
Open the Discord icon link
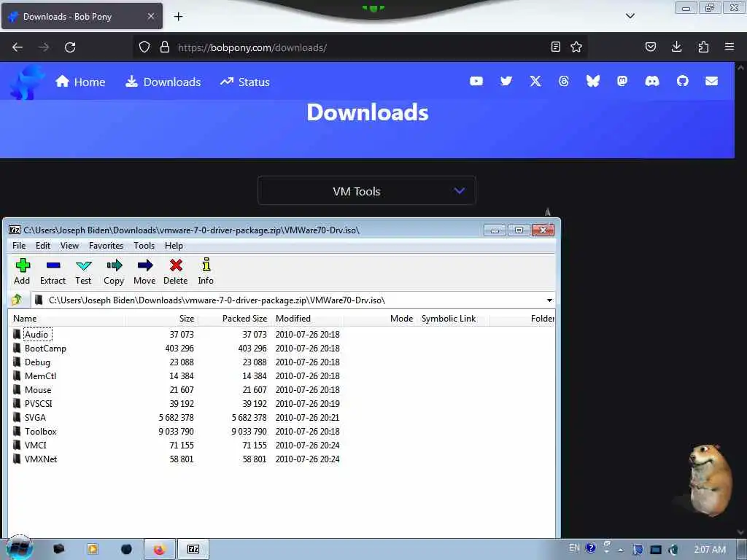pos(651,82)
